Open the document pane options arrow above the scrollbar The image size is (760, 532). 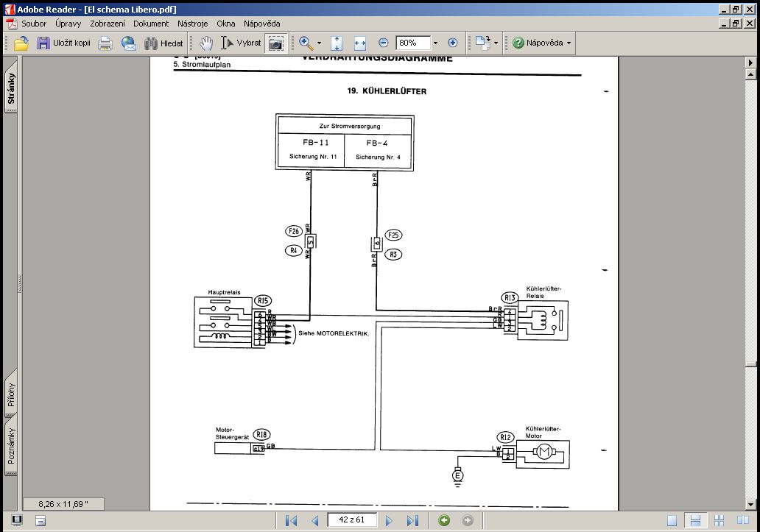[750, 63]
